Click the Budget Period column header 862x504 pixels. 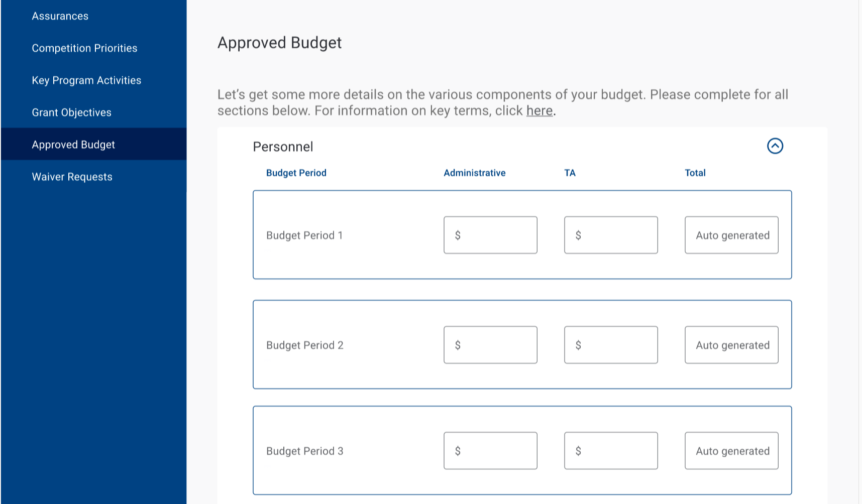tap(296, 173)
